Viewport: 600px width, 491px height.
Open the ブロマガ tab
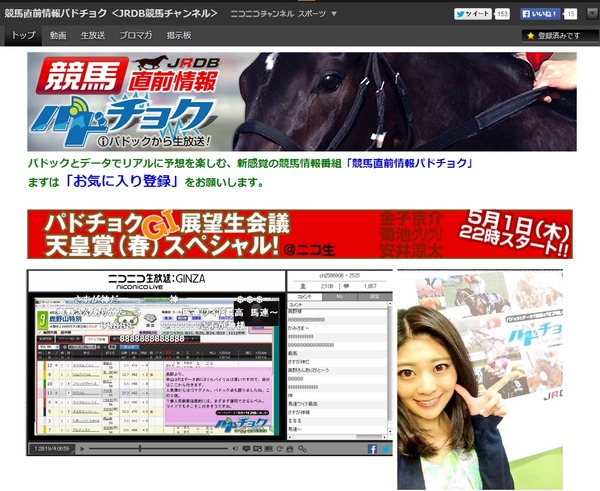tap(136, 36)
